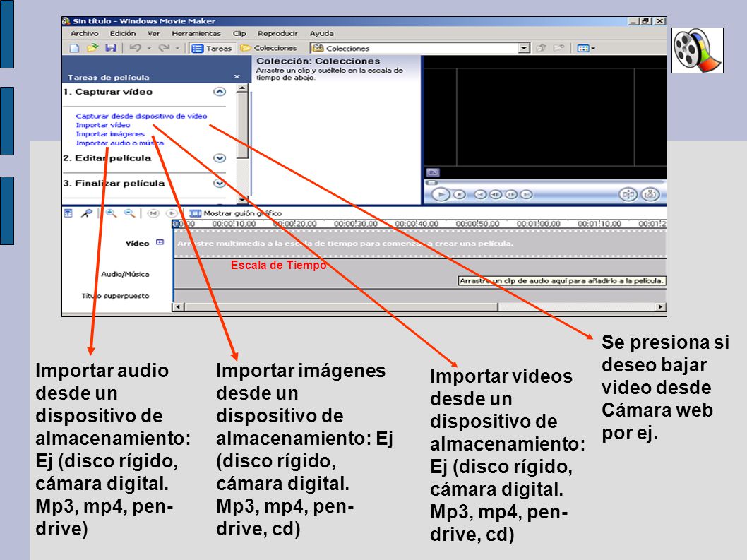Open the Colecciones combo box arrow
Screen dimensions: 747x560
[x=524, y=48]
